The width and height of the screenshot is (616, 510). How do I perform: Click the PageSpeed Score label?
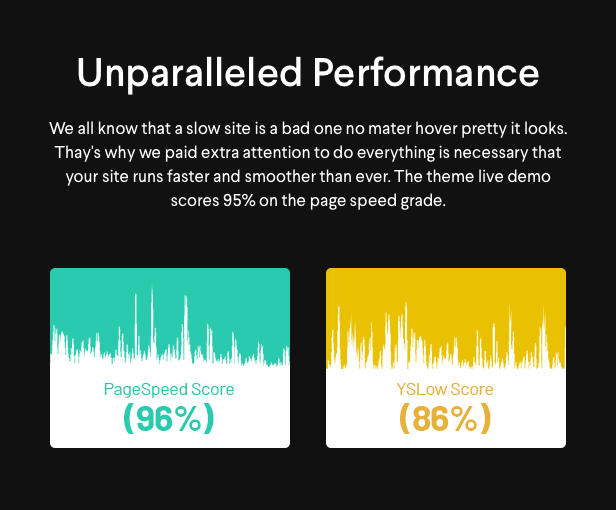click(x=169, y=389)
